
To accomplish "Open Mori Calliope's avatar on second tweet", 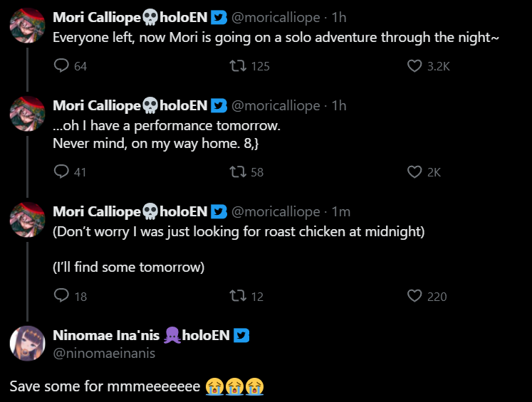I will point(28,115).
